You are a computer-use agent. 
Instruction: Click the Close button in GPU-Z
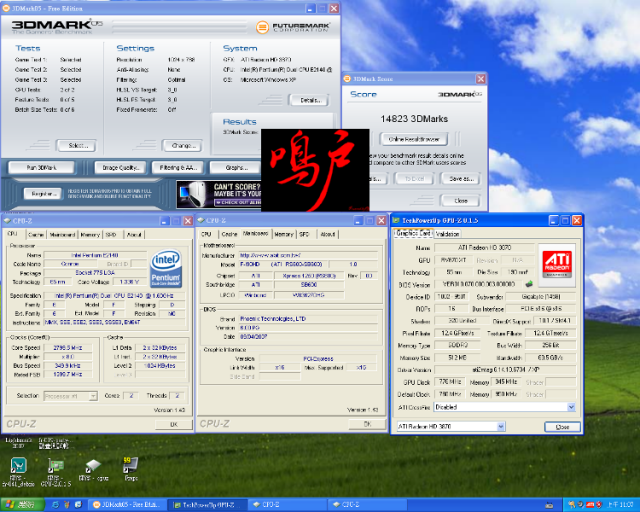pos(562,427)
